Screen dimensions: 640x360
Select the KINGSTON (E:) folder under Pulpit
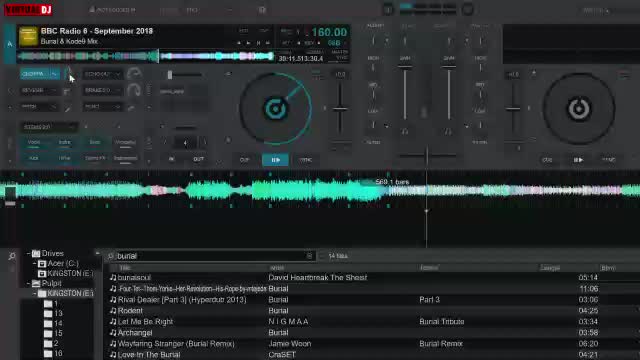coord(70,293)
